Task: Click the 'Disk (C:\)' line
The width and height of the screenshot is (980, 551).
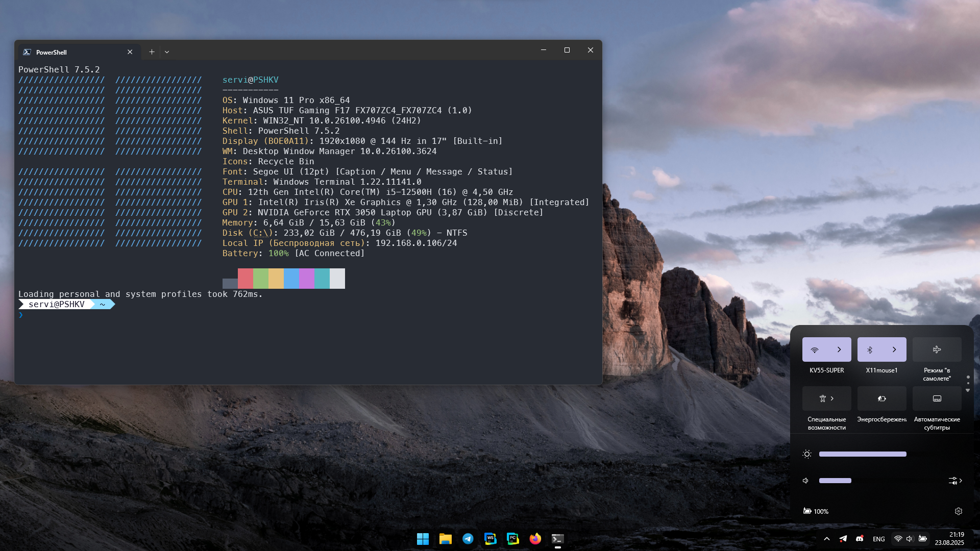Action: pos(345,233)
